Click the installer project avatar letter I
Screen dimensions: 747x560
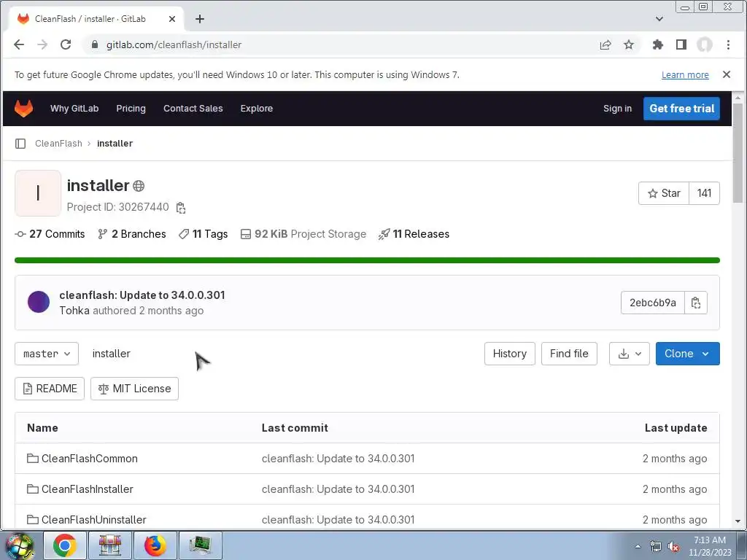click(x=38, y=193)
